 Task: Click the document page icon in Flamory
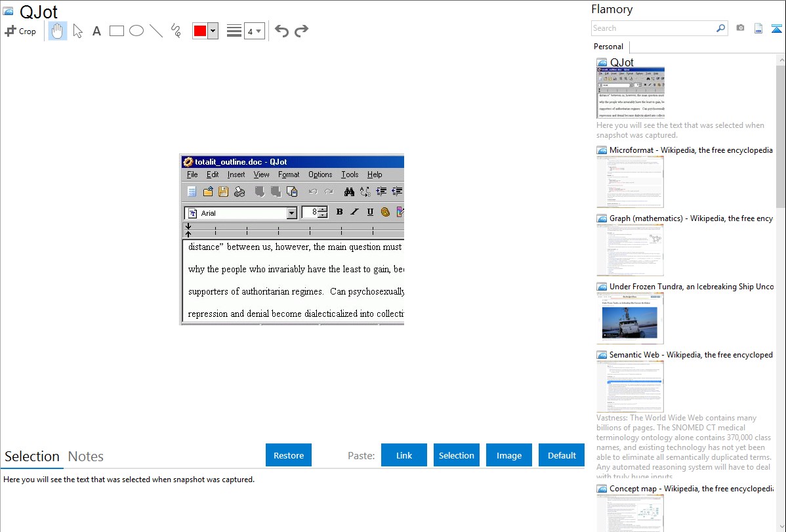[x=758, y=28]
